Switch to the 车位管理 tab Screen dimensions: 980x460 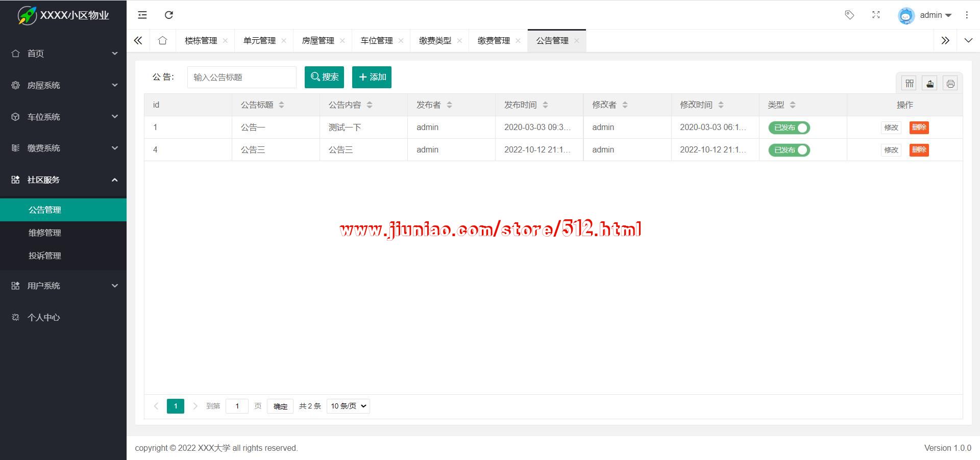(x=377, y=41)
